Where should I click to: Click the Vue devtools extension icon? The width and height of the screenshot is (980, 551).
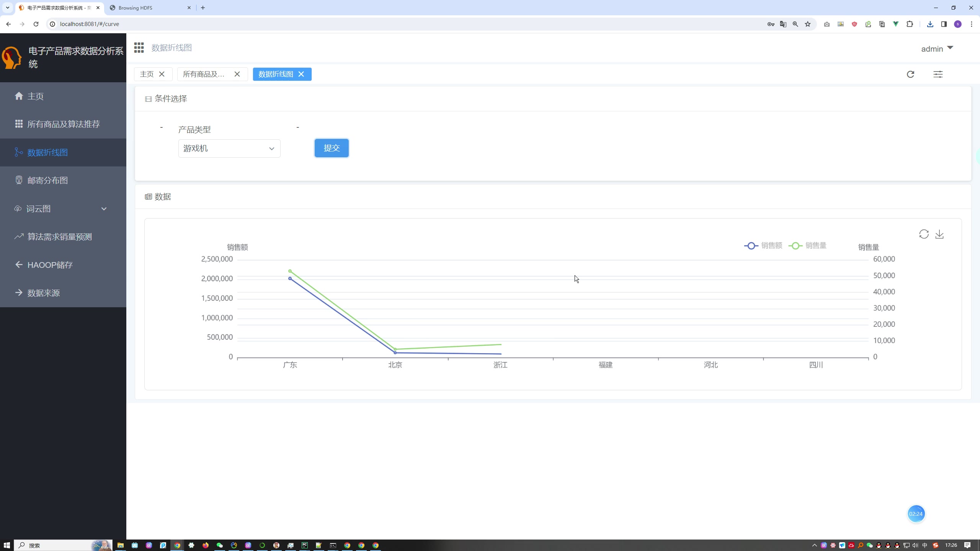tap(896, 24)
